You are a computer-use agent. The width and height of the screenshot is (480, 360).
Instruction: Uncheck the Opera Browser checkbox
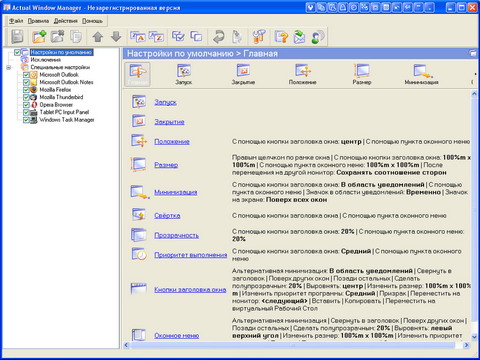26,105
